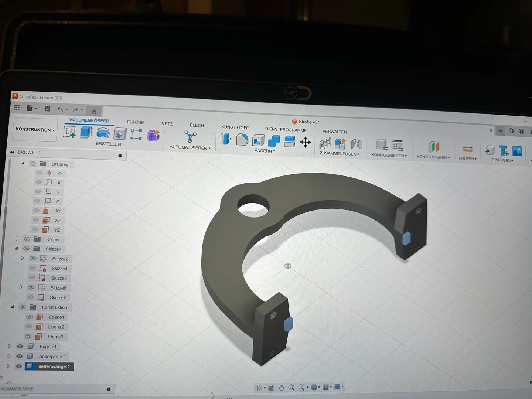Open the Automatisieren fork icon

190,137
